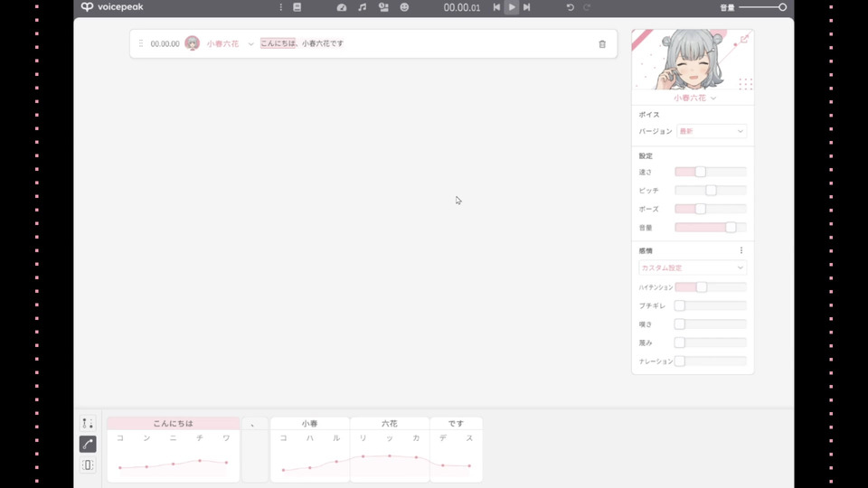Click the speedometer gauge icon

coord(342,7)
